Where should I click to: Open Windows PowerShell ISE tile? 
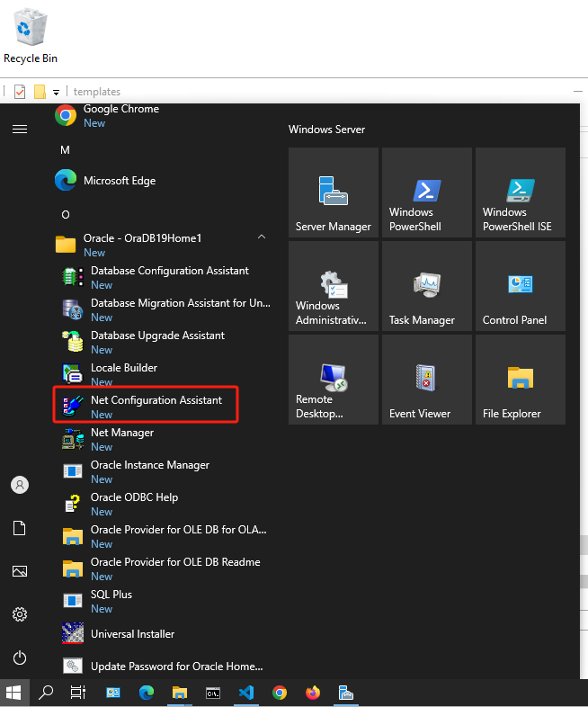[x=521, y=192]
